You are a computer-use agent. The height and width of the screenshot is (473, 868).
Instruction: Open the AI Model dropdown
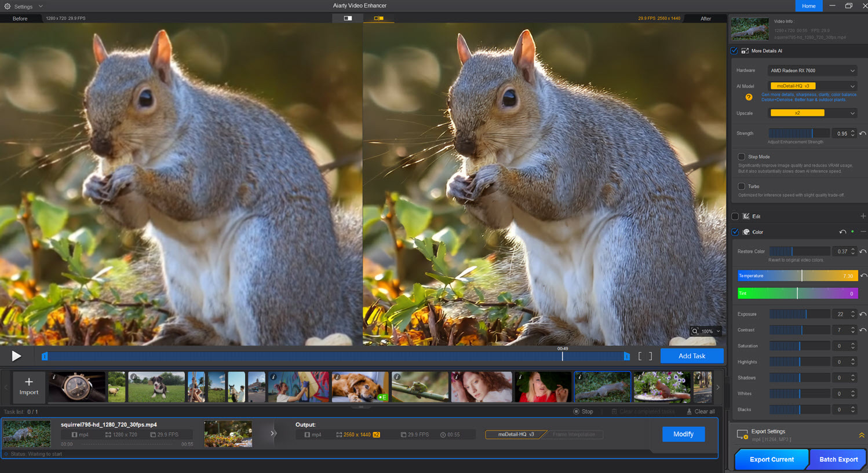[812, 86]
